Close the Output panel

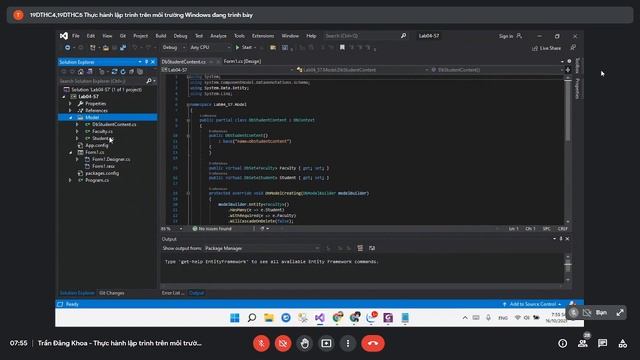[567, 239]
